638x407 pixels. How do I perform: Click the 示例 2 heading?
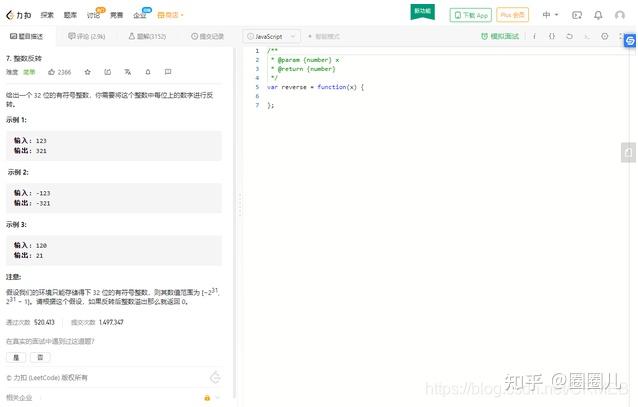coord(18,172)
